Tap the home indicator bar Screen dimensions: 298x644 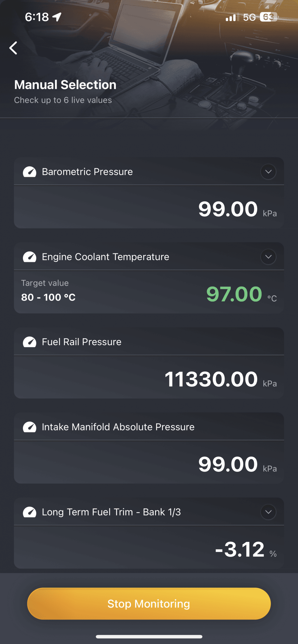coord(149,637)
